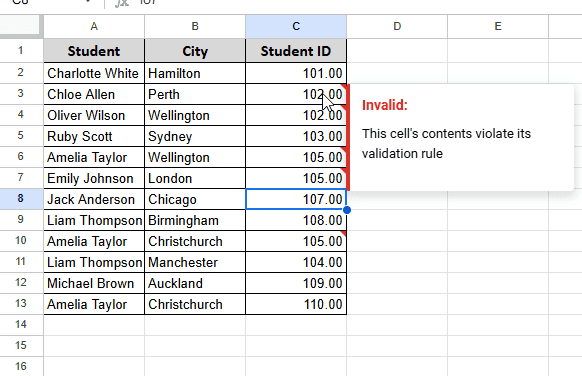Open the Name box dropdown arrow
This screenshot has height=376, width=582.
[x=88, y=2]
